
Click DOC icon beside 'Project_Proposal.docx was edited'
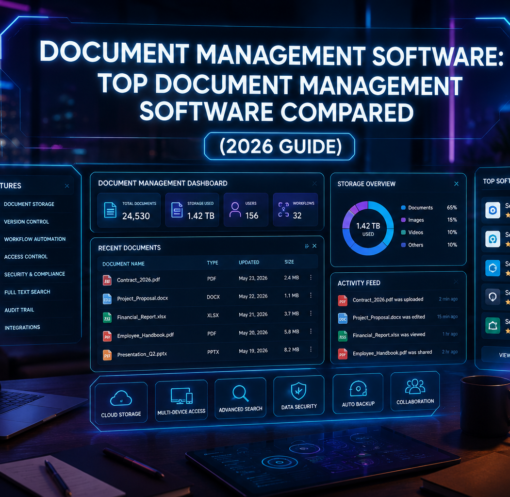pyautogui.click(x=342, y=318)
